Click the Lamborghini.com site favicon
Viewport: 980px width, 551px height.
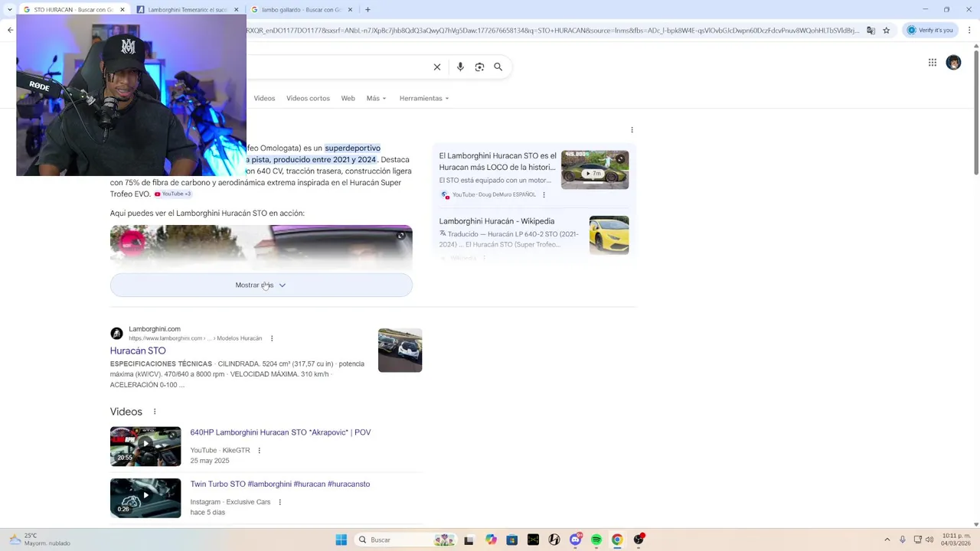click(116, 334)
